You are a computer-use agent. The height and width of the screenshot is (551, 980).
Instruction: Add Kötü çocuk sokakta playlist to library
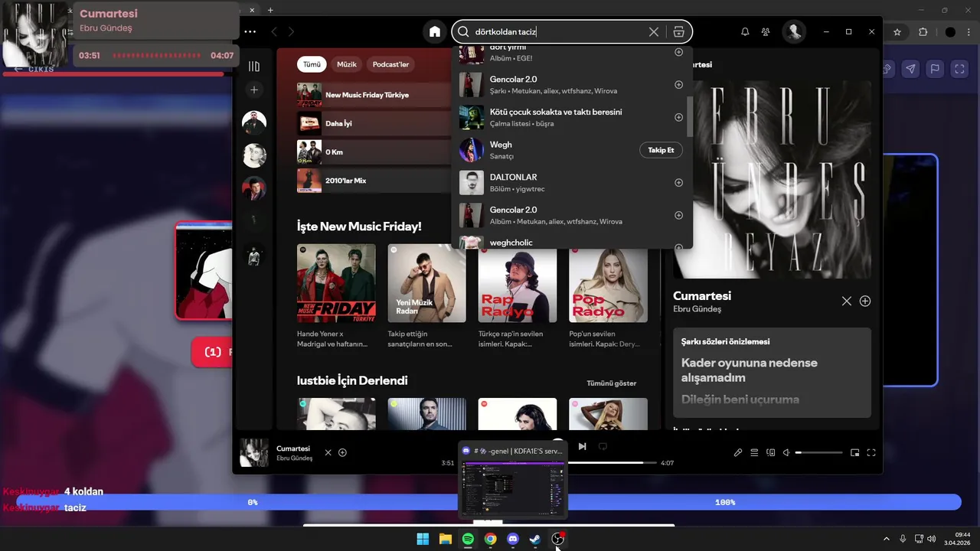point(678,117)
